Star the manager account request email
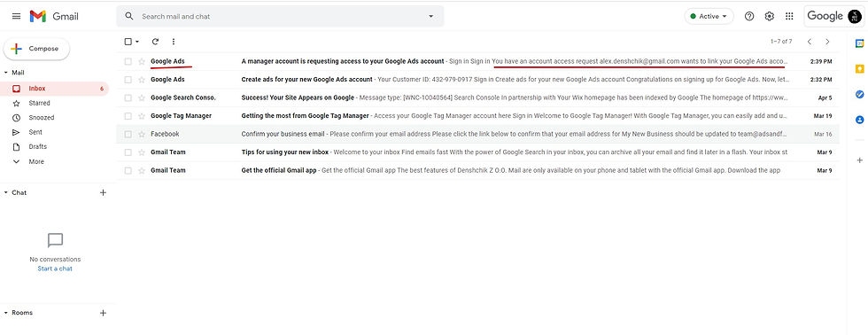This screenshot has width=868, height=335. pyautogui.click(x=142, y=61)
